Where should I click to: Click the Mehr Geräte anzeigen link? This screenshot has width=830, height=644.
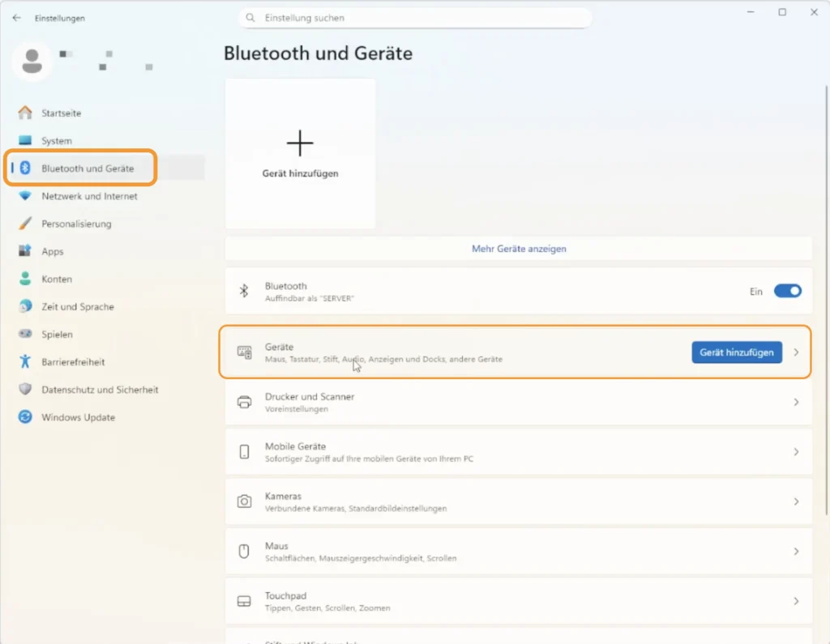coord(519,249)
